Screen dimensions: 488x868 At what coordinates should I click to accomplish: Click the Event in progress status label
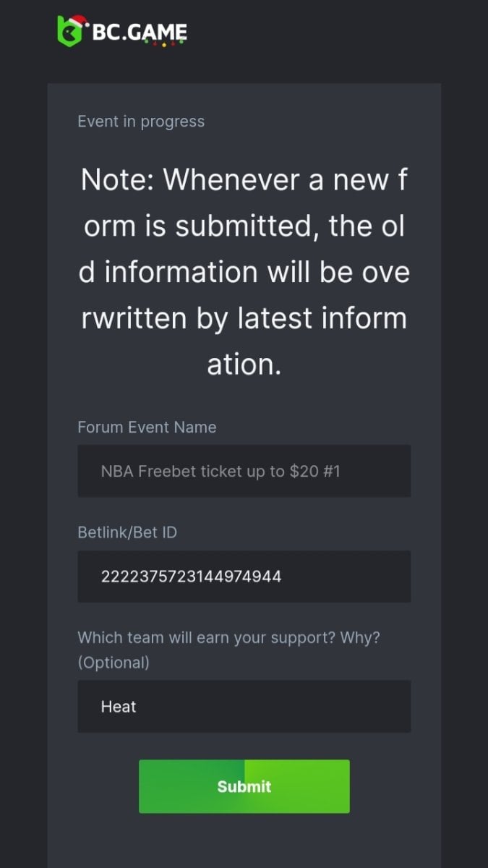(141, 122)
